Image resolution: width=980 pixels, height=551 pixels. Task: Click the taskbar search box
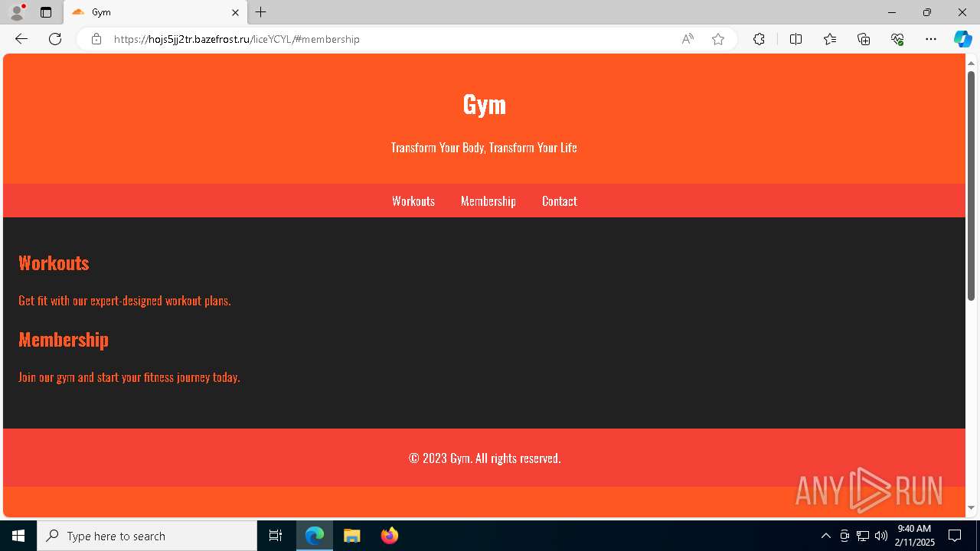(x=147, y=536)
